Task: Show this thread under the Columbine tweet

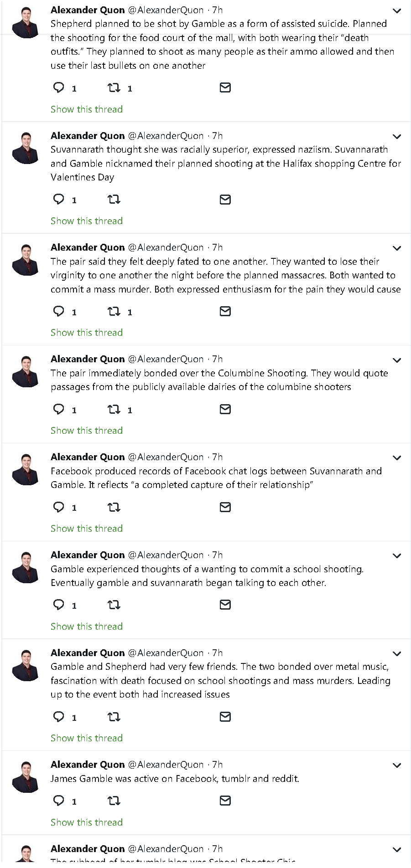Action: click(87, 431)
